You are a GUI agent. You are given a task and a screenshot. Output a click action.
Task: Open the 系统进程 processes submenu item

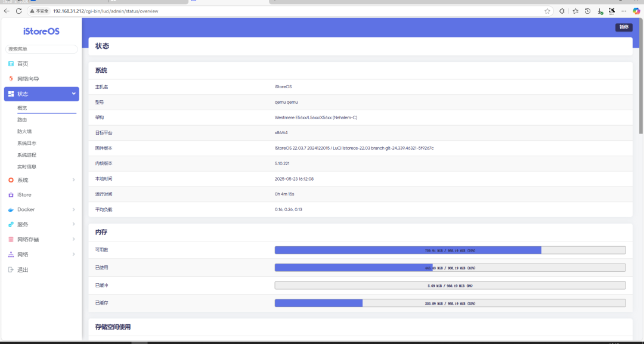coord(27,155)
